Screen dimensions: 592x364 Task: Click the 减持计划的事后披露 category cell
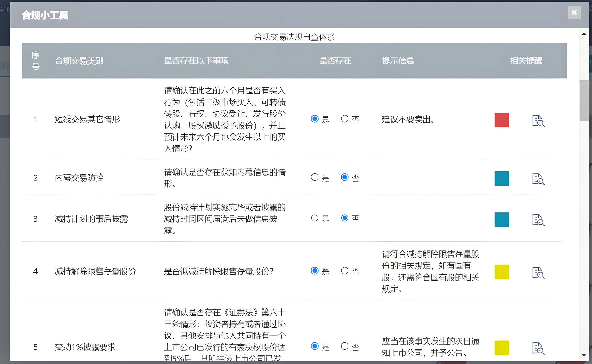[x=91, y=219]
